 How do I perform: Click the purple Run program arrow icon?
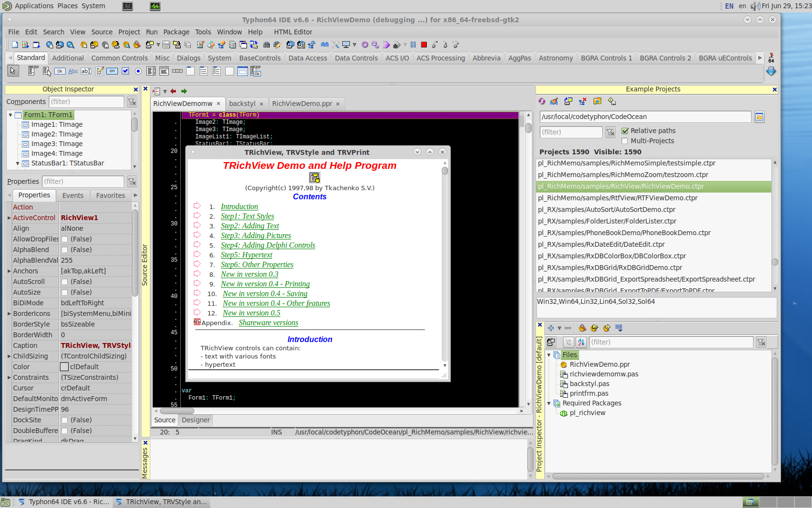386,45
